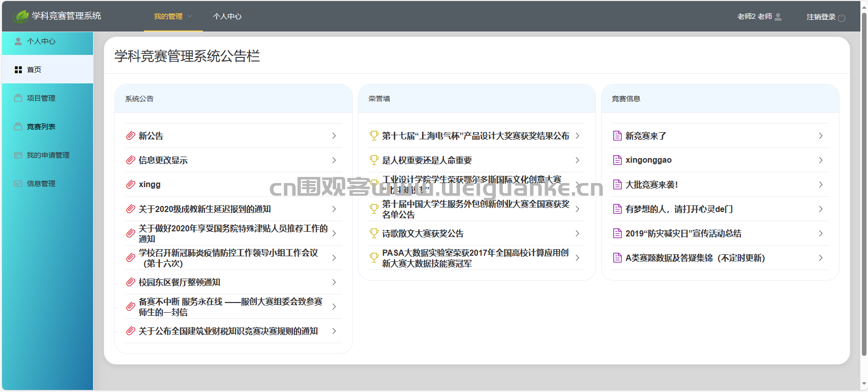Viewport: 868px width, 392px height.
Task: Click the chevron at right of 信息更改显示 row
Action: coord(334,160)
